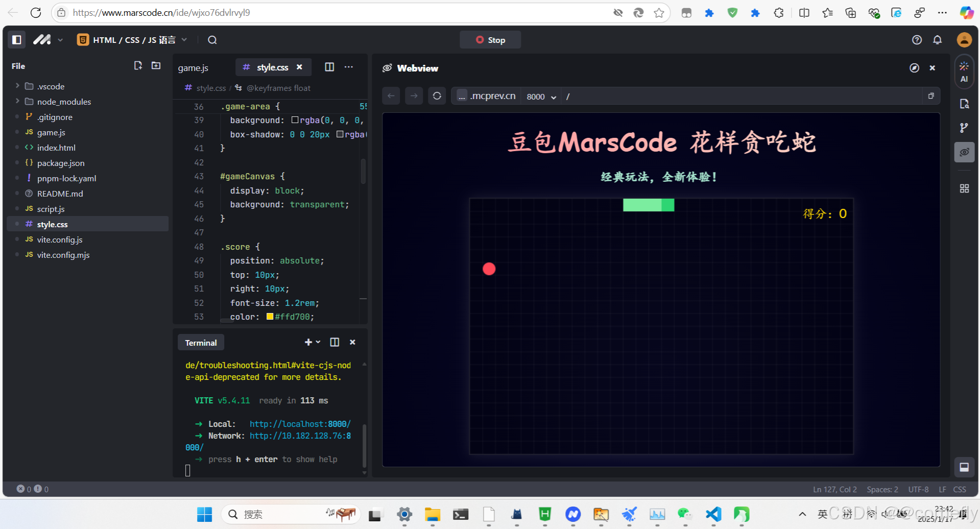The height and width of the screenshot is (529, 980).
Task: Select the Terminal tab
Action: (201, 343)
